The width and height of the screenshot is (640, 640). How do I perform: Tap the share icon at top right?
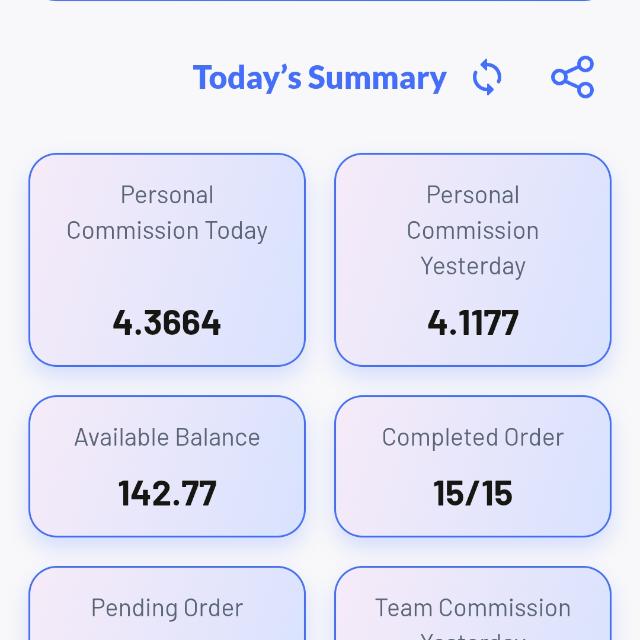point(572,77)
